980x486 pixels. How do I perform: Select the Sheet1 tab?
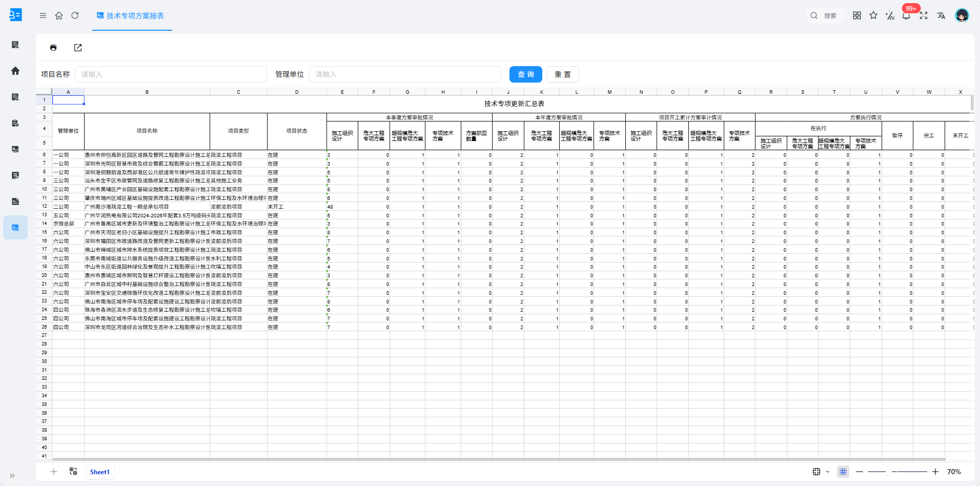click(x=100, y=472)
